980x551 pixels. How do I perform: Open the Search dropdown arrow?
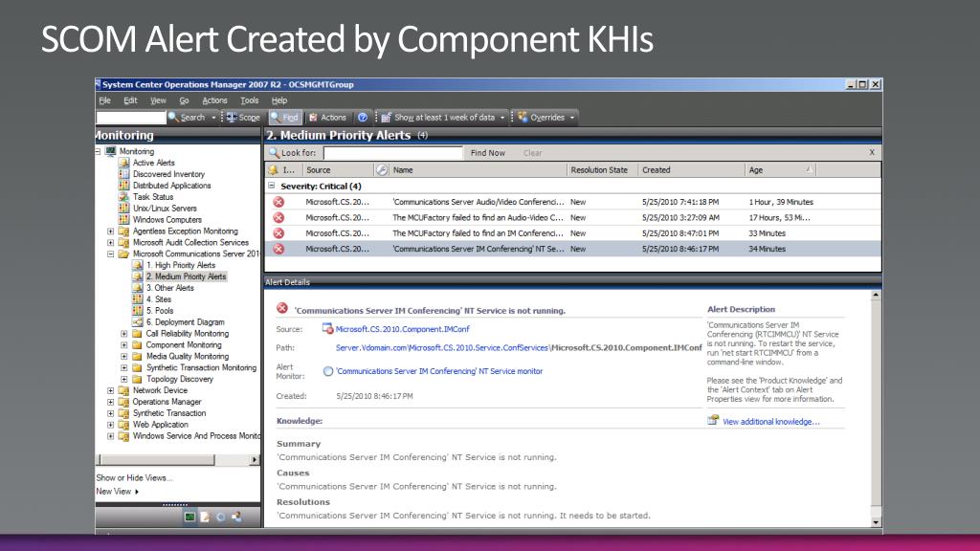[213, 118]
